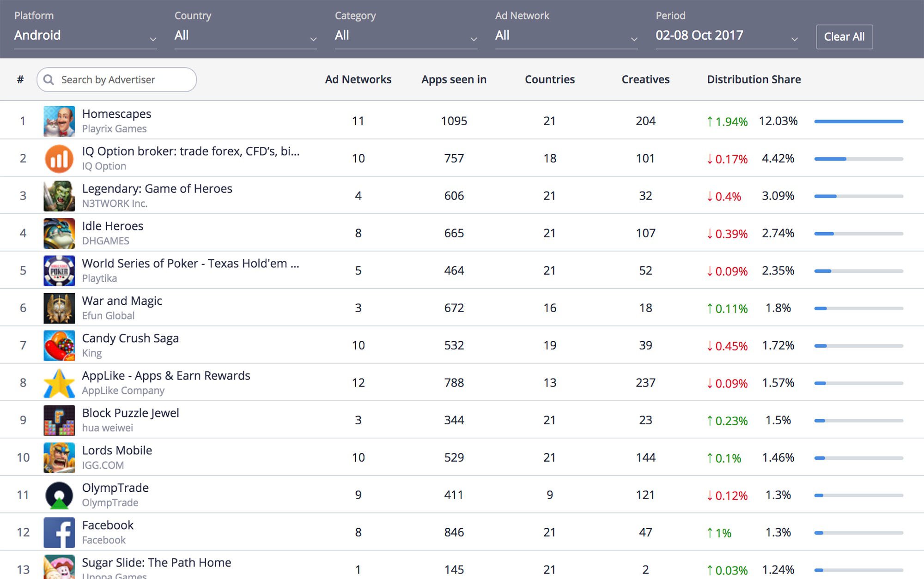The height and width of the screenshot is (579, 924).
Task: Click the OlympTrade app icon
Action: [59, 495]
